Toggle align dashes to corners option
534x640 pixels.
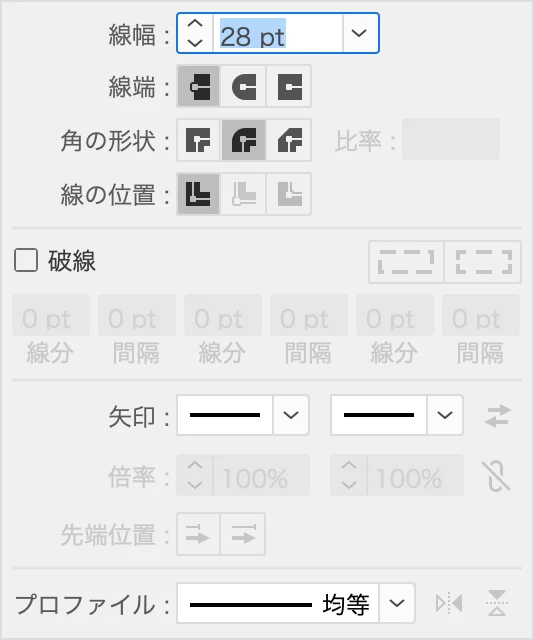pos(483,262)
